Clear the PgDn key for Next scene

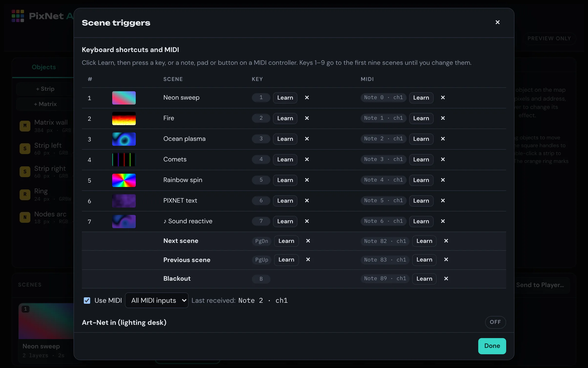[x=308, y=241]
